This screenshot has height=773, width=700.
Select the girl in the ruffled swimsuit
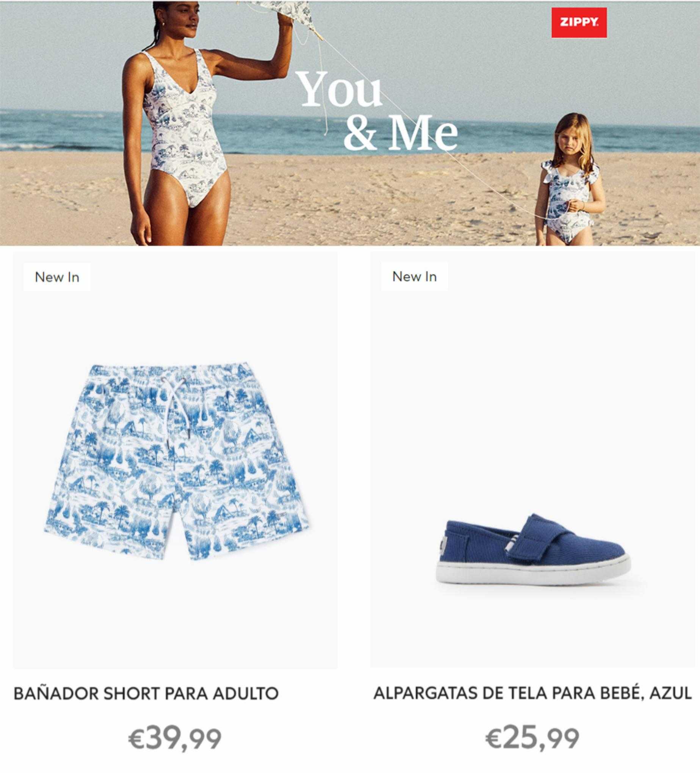pyautogui.click(x=569, y=180)
